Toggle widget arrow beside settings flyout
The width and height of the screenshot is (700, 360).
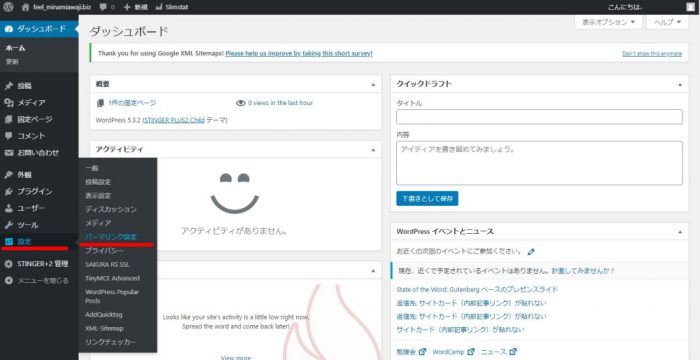click(x=373, y=271)
